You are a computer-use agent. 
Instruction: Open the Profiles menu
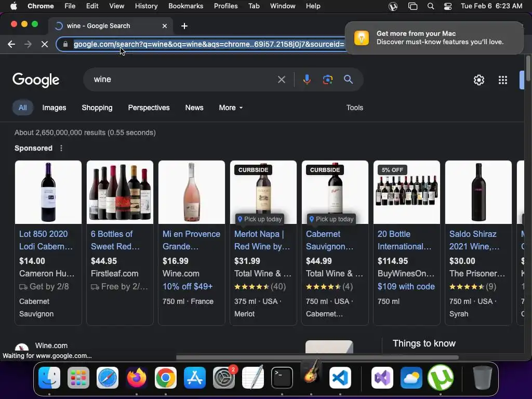pyautogui.click(x=225, y=6)
